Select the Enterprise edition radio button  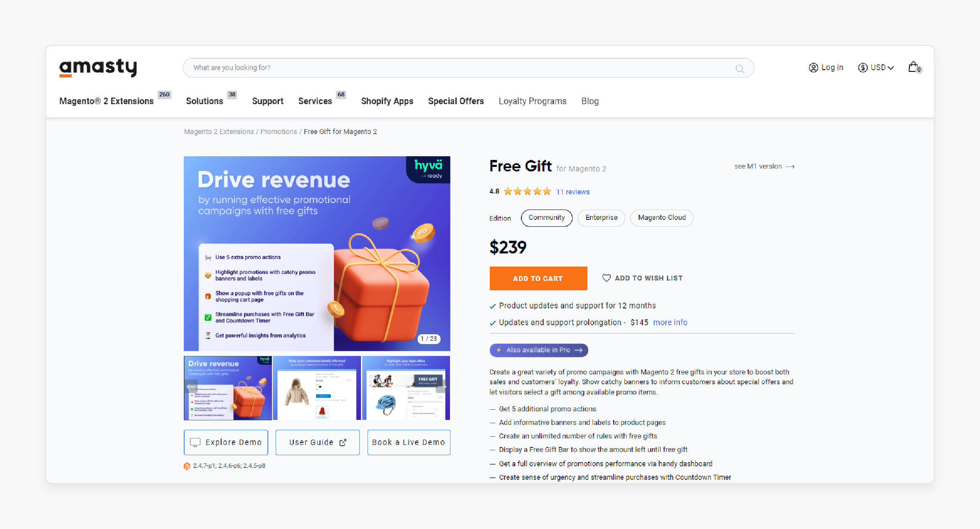coord(599,217)
